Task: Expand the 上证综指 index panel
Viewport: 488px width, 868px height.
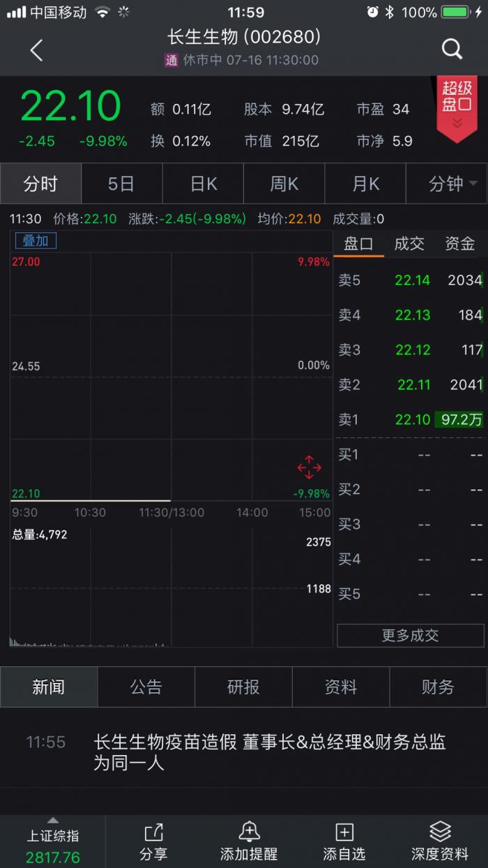Action: [53, 841]
